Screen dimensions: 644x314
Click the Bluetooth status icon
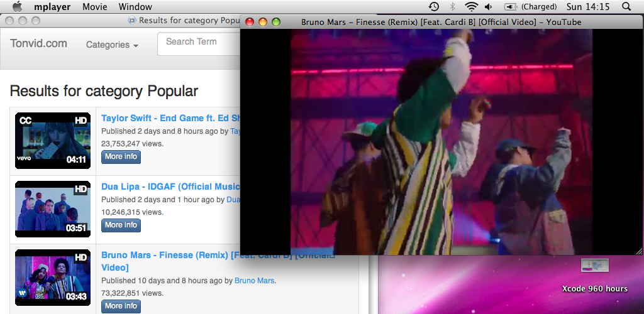click(453, 6)
